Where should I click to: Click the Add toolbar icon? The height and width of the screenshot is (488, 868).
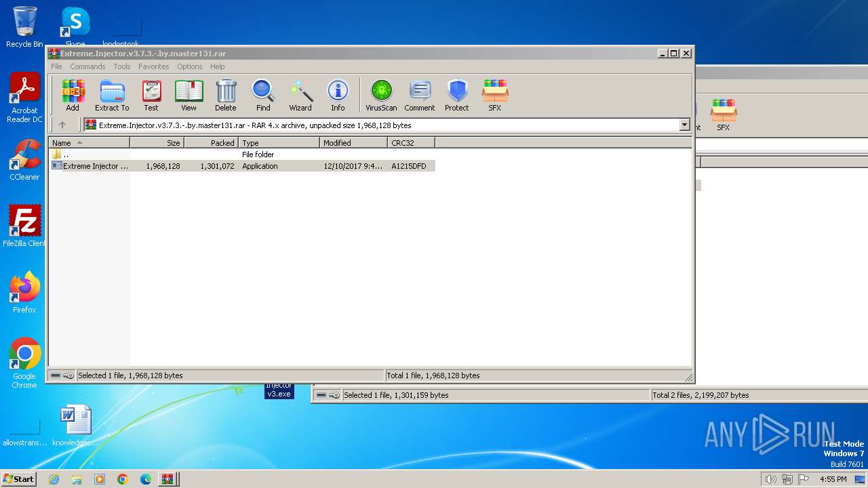click(x=73, y=96)
